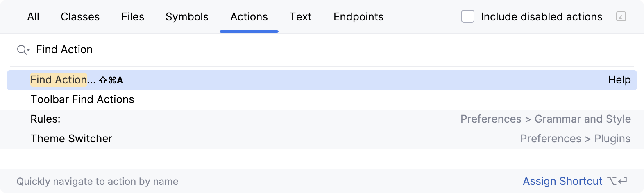The image size is (644, 193).
Task: Switch to the All tab
Action: (33, 17)
